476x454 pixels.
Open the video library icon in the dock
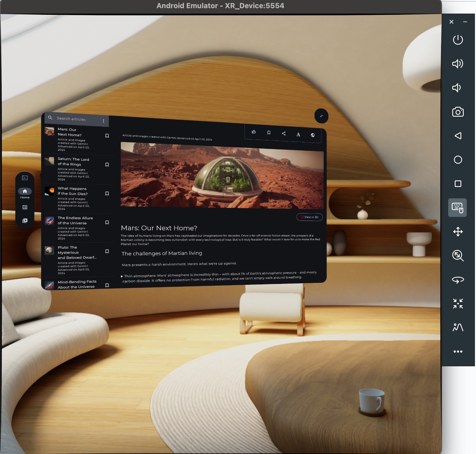[x=25, y=220]
